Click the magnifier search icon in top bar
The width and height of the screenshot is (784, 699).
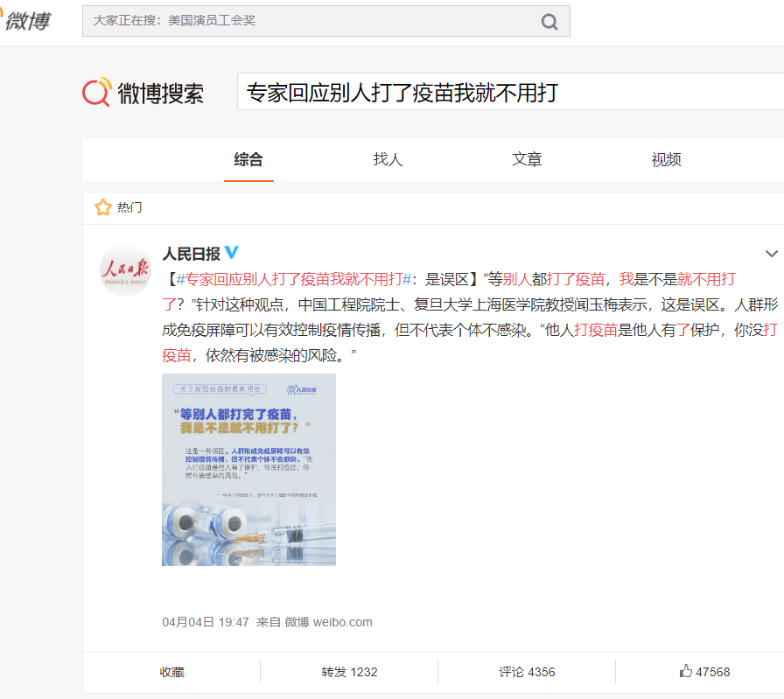(549, 22)
